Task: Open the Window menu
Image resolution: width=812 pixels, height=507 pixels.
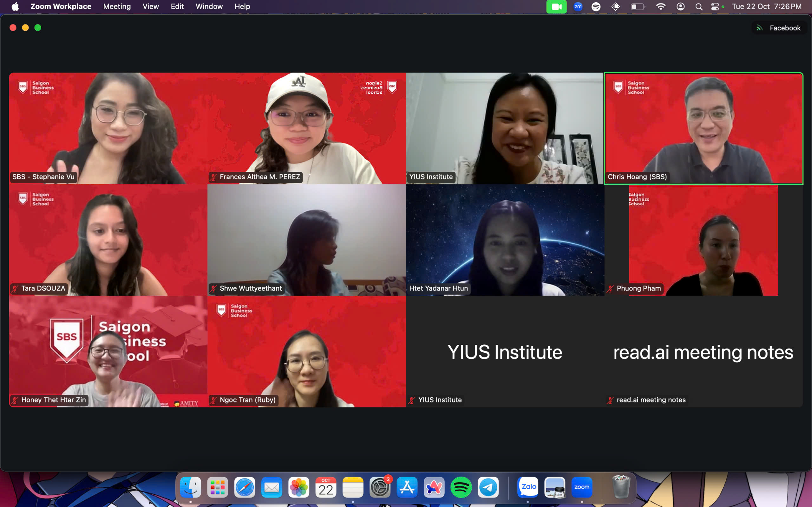Action: (x=209, y=6)
